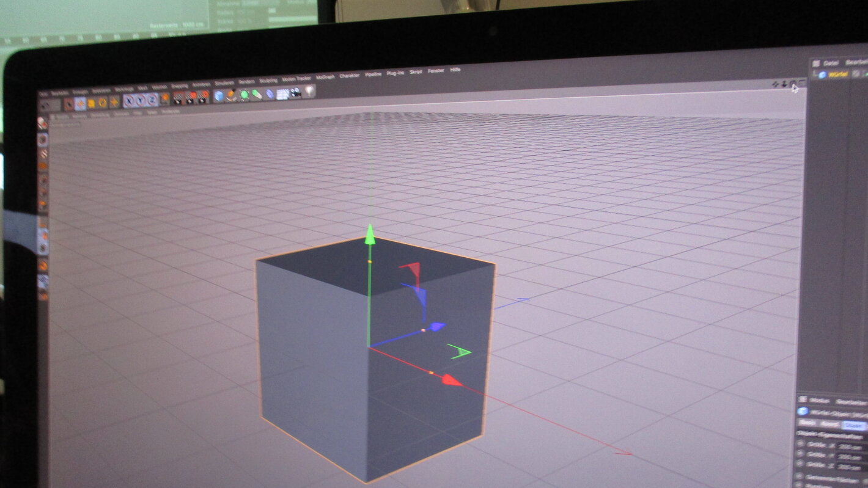Viewport: 868px width, 488px height.
Task: Open the Erzeugen menu
Action: tap(80, 92)
